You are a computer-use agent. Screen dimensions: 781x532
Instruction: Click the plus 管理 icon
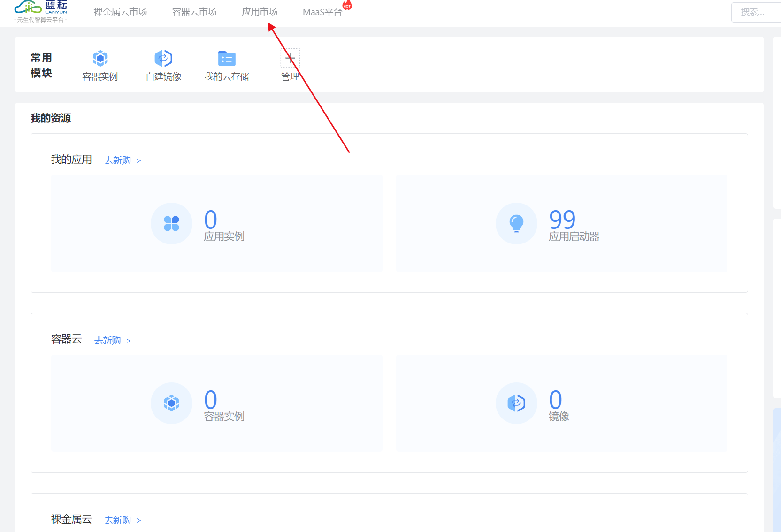tap(290, 58)
